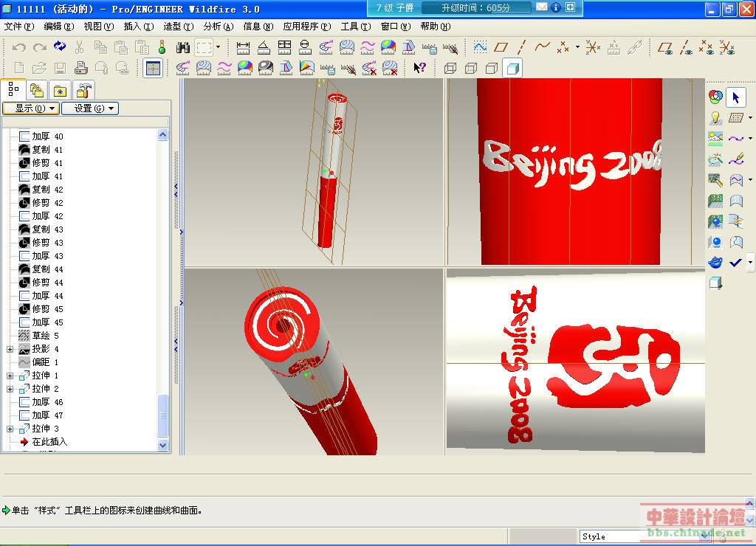Create a datum axis with dashed line icon

pos(521,47)
